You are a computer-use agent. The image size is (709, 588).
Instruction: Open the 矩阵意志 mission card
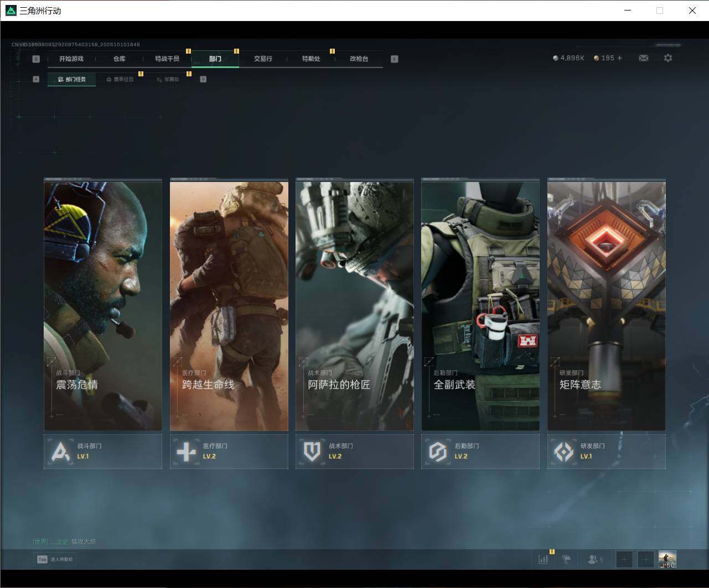coord(607,305)
